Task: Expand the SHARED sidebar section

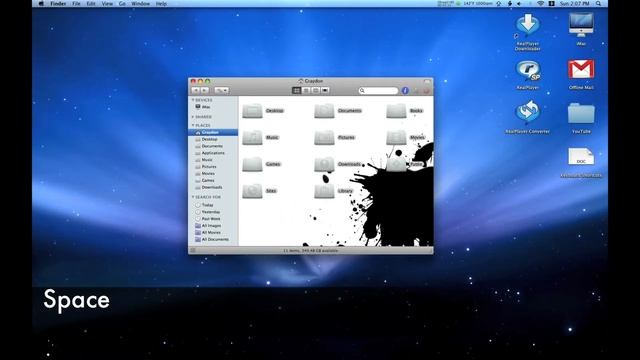Action: point(193,117)
